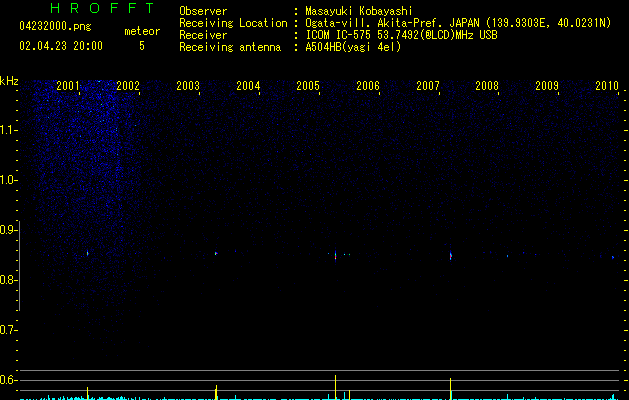The height and width of the screenshot is (400, 629).
Task: Click the 'Receiver' field label
Action: (x=203, y=35)
